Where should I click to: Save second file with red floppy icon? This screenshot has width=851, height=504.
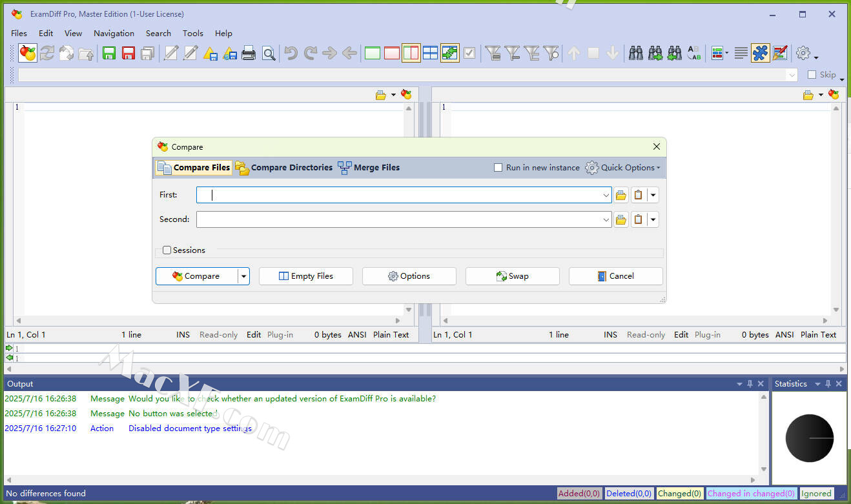click(128, 54)
